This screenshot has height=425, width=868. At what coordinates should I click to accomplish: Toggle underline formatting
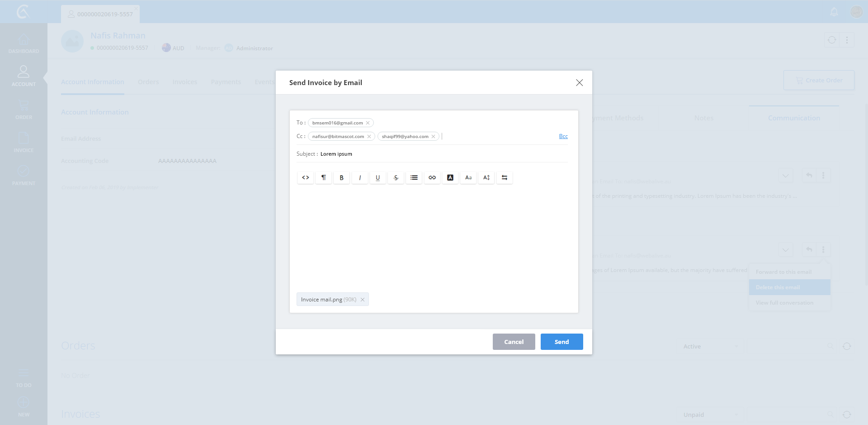point(378,177)
